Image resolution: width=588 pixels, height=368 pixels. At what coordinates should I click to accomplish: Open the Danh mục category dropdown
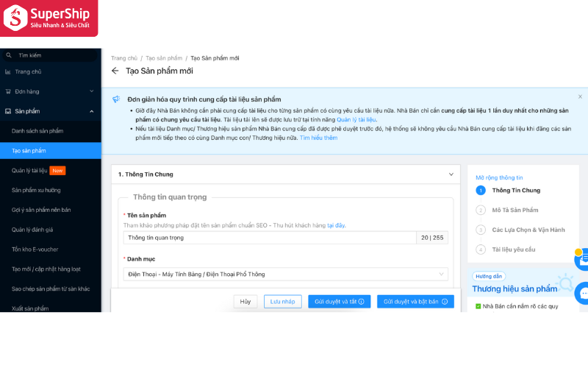point(285,274)
